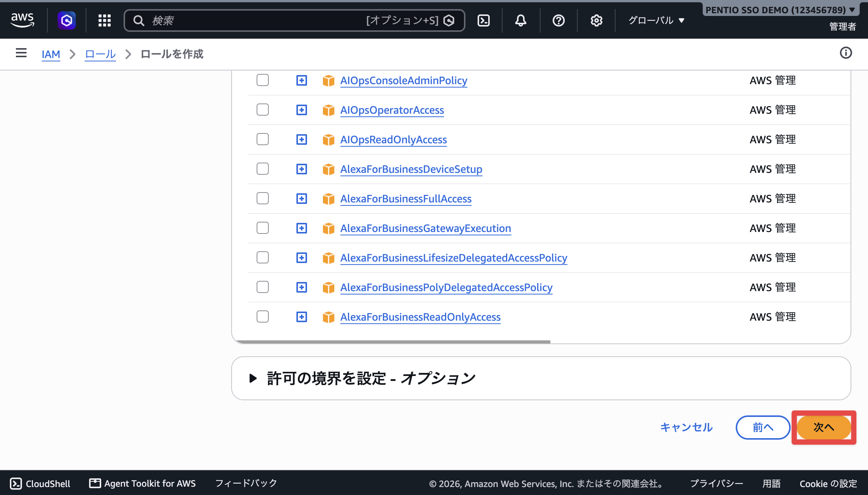
Task: Open Cookie の設定
Action: click(x=828, y=484)
